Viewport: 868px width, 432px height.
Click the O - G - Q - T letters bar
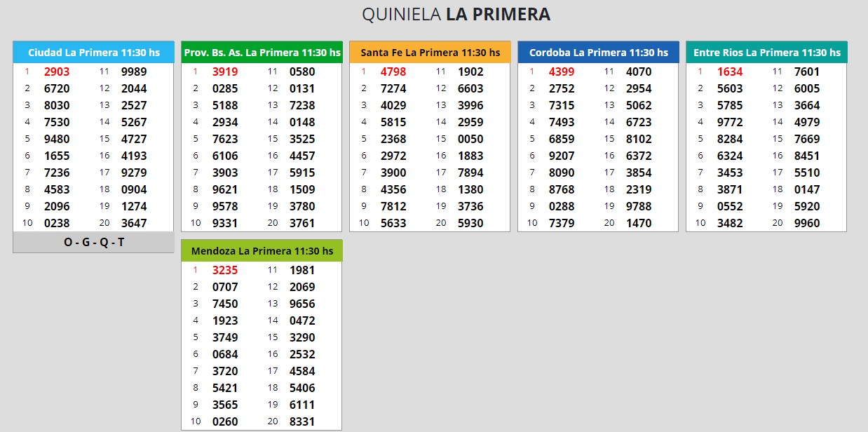click(93, 242)
